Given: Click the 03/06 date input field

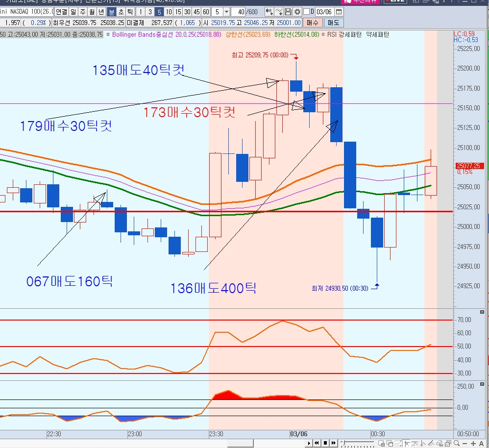Looking at the screenshot, I should pos(323,12).
